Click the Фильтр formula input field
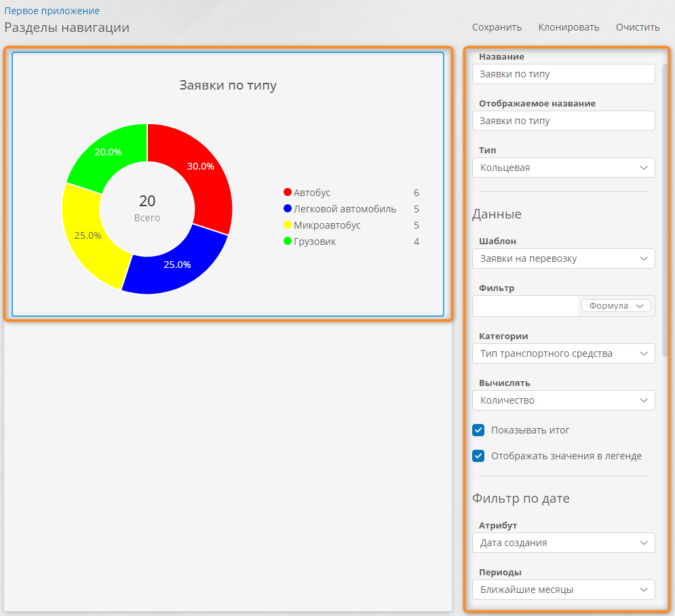 pyautogui.click(x=525, y=306)
